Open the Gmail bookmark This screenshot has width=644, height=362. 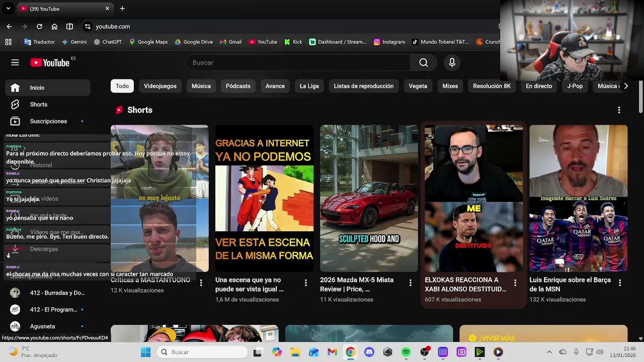point(231,42)
